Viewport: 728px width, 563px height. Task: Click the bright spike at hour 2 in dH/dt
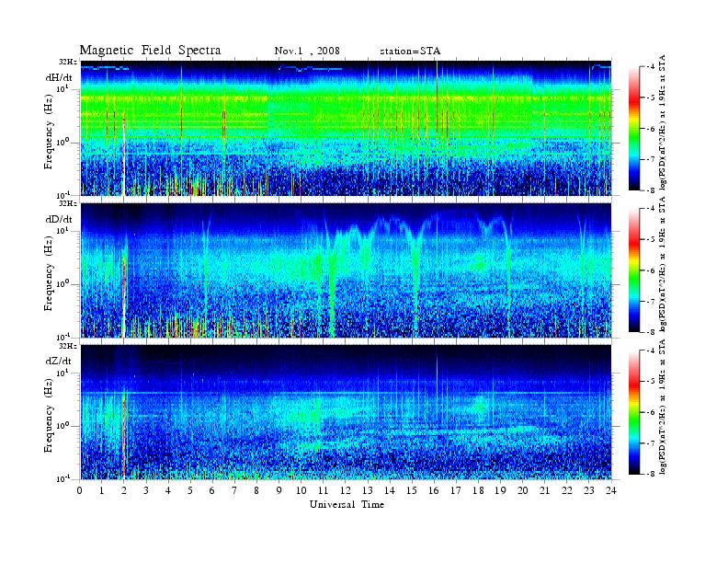[x=124, y=154]
